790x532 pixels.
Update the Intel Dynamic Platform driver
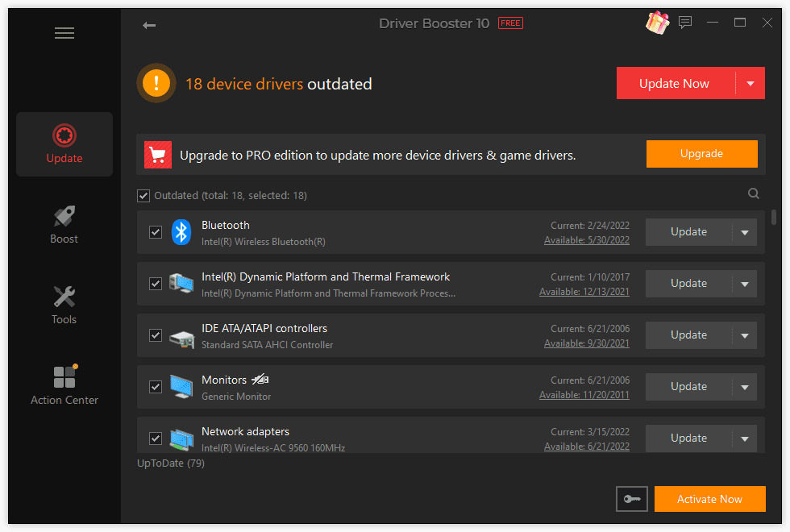[x=688, y=284]
